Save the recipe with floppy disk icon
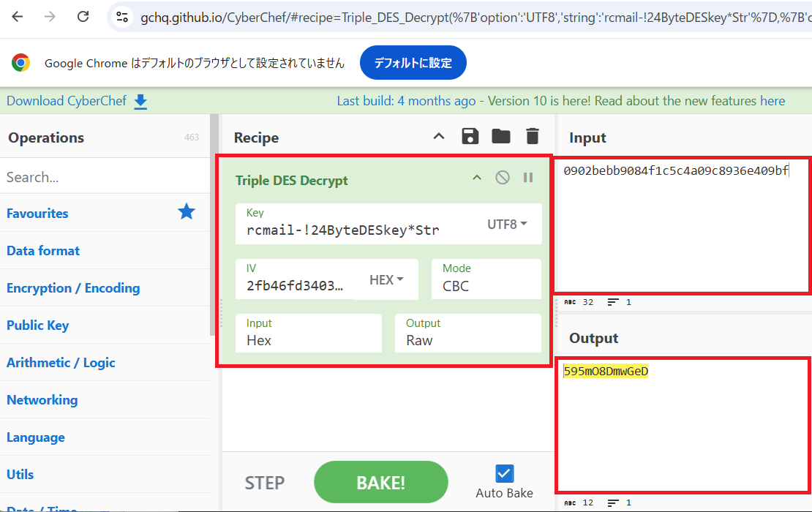The width and height of the screenshot is (812, 512). pos(470,137)
